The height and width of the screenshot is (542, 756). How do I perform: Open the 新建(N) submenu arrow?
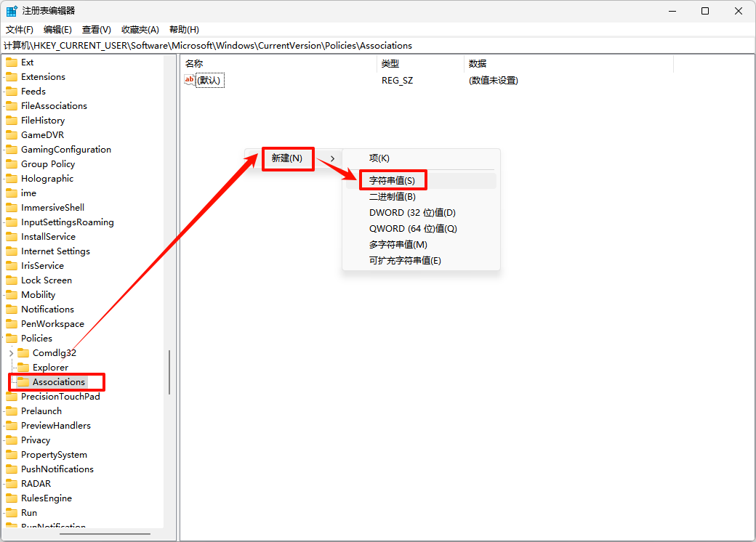[333, 158]
